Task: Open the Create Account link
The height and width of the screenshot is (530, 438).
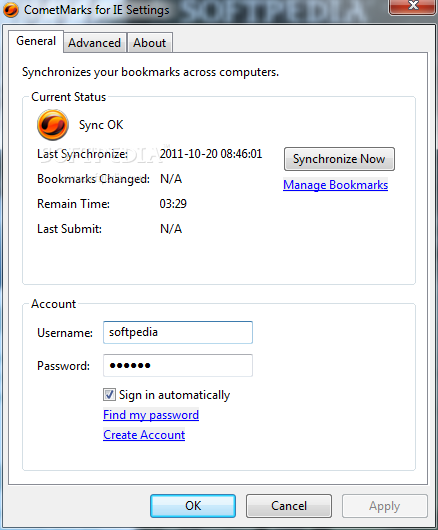Action: (x=144, y=435)
